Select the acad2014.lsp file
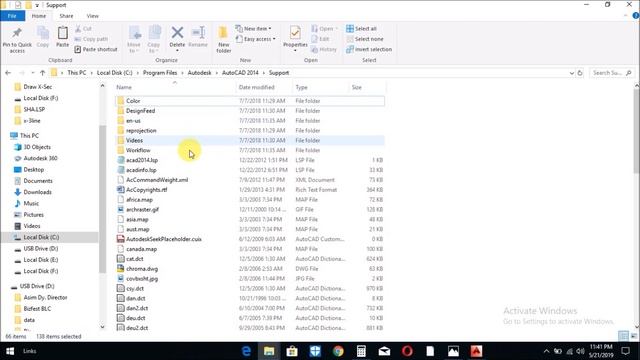This screenshot has height=360, width=640. coord(250,160)
